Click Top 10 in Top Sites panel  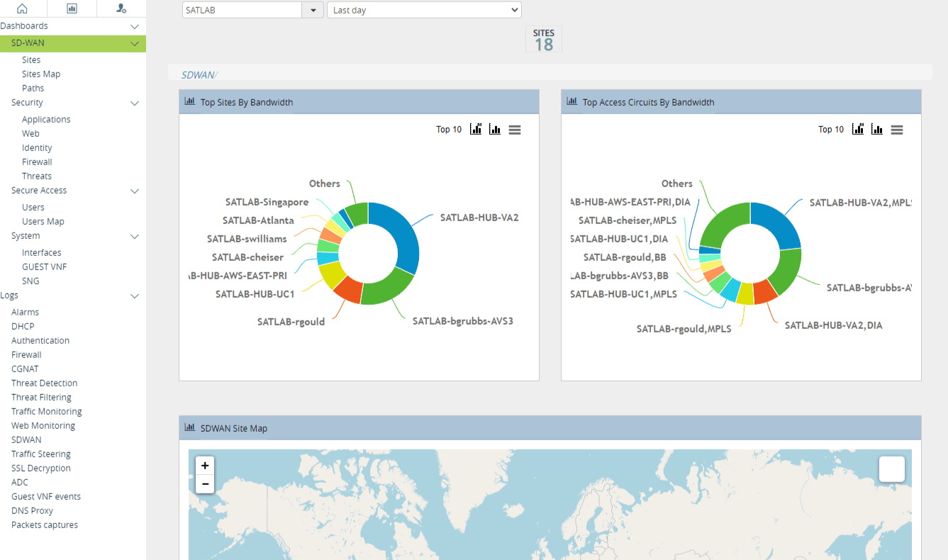(x=449, y=129)
